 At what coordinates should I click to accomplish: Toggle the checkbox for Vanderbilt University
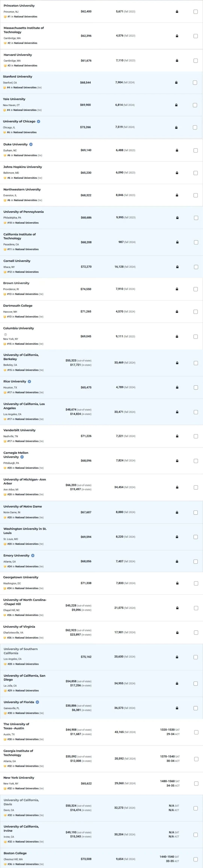point(196,436)
